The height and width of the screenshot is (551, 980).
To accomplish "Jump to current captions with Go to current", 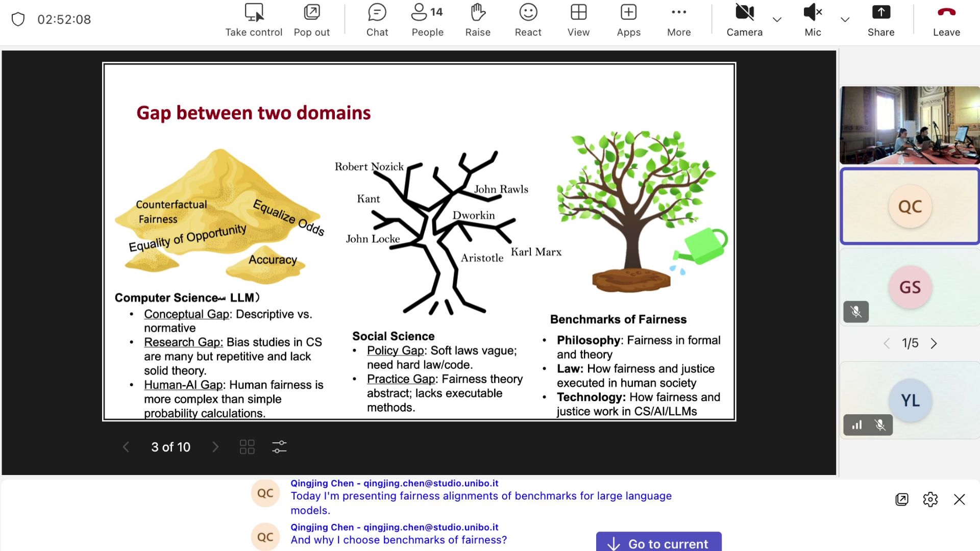I will click(659, 543).
